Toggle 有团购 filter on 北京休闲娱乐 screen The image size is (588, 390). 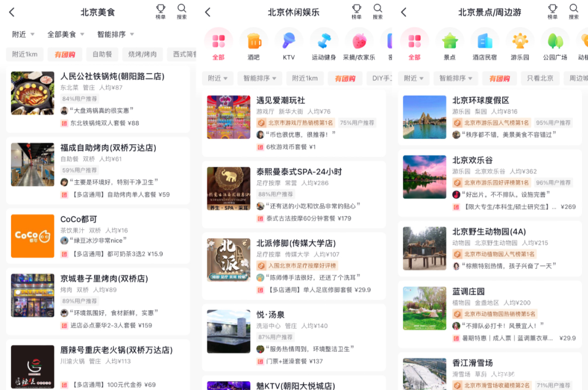[x=345, y=78]
